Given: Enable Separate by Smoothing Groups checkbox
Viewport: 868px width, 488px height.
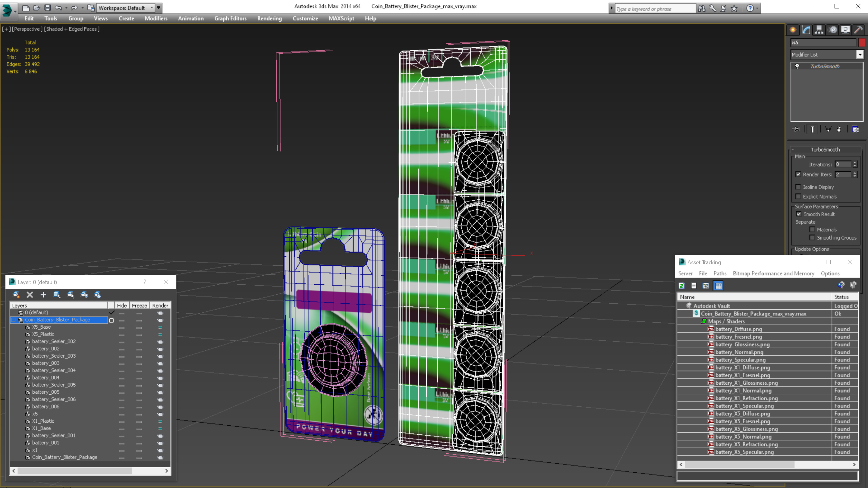Looking at the screenshot, I should (812, 237).
